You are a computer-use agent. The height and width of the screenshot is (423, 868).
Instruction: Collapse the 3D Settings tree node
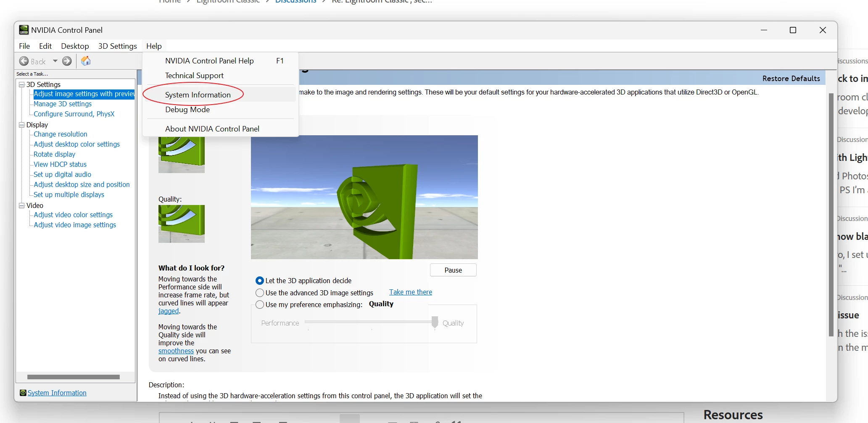pyautogui.click(x=21, y=84)
